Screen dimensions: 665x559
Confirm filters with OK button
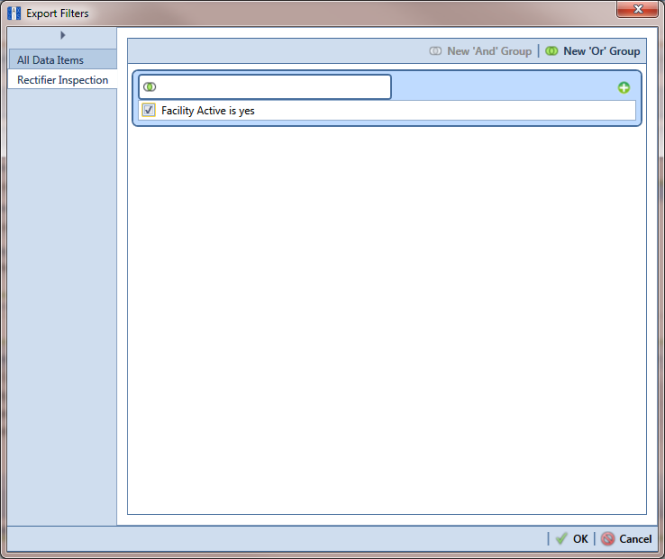(x=572, y=539)
